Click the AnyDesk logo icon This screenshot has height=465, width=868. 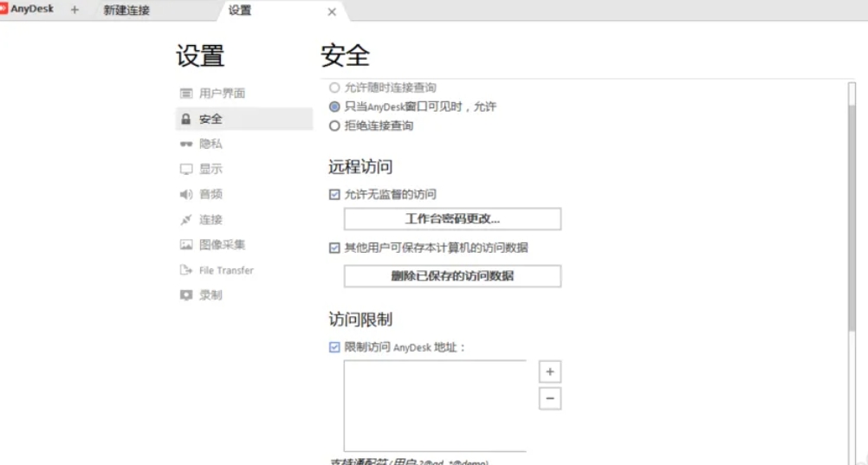click(3, 10)
